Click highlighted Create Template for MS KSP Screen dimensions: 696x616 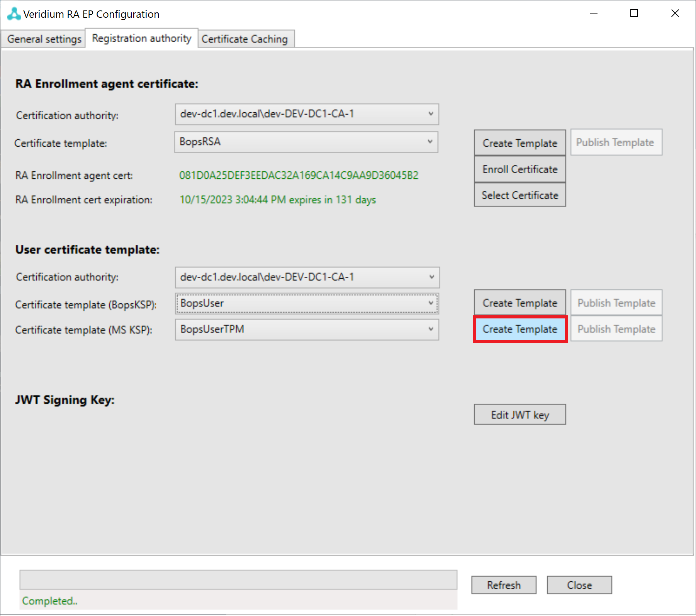tap(519, 329)
